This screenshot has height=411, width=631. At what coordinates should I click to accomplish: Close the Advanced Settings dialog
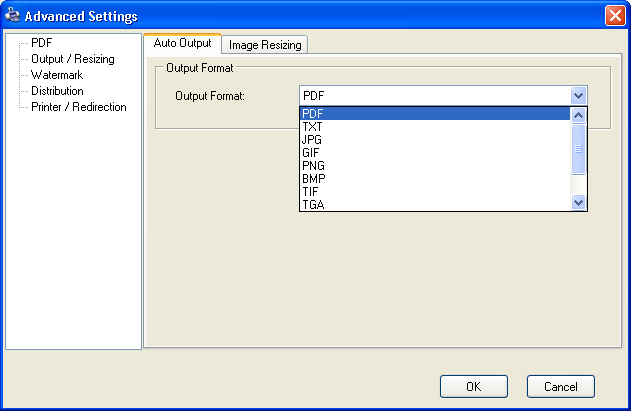pyautogui.click(x=614, y=16)
